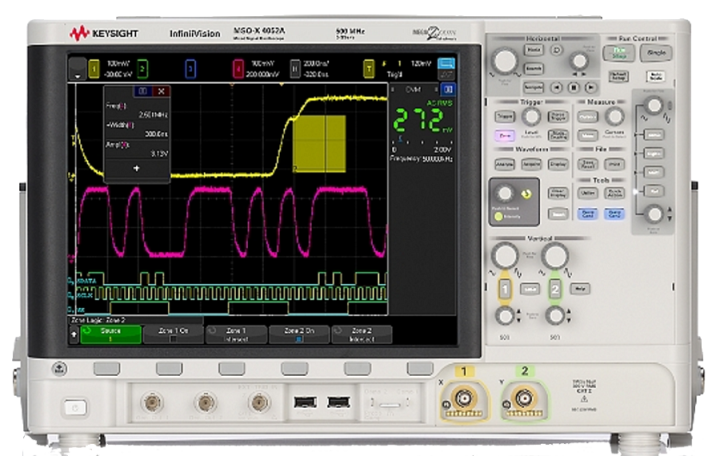Push the Help key

[x=580, y=289]
